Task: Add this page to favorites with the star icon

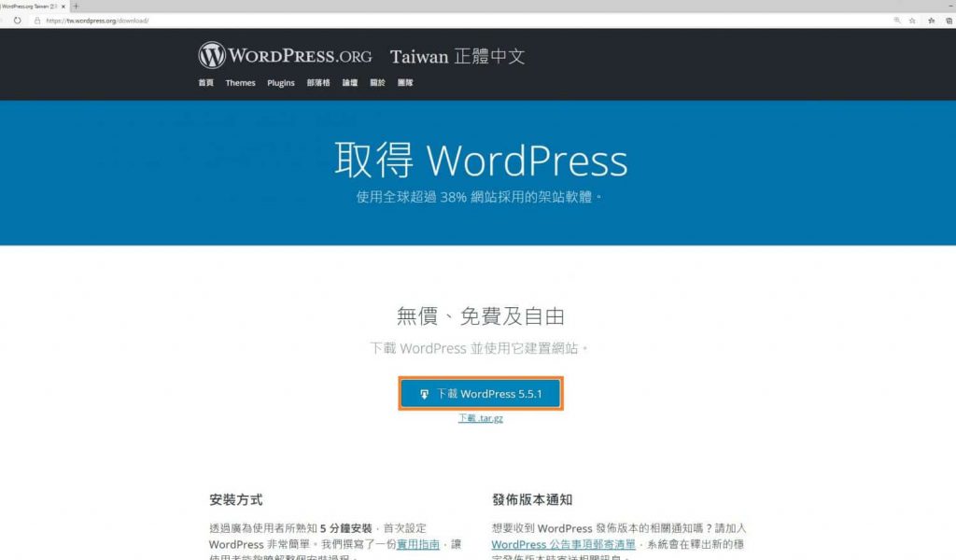Action: point(912,21)
